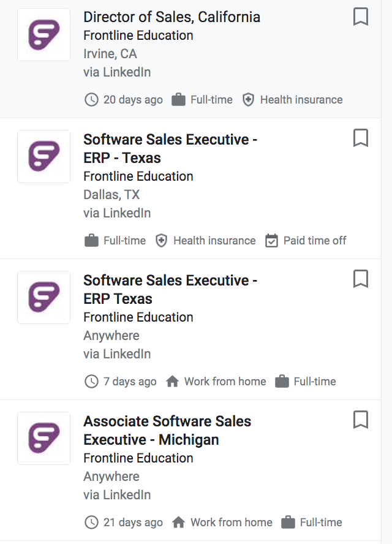Click Frontline Education logo on first listing
The height and width of the screenshot is (544, 392).
[43, 35]
